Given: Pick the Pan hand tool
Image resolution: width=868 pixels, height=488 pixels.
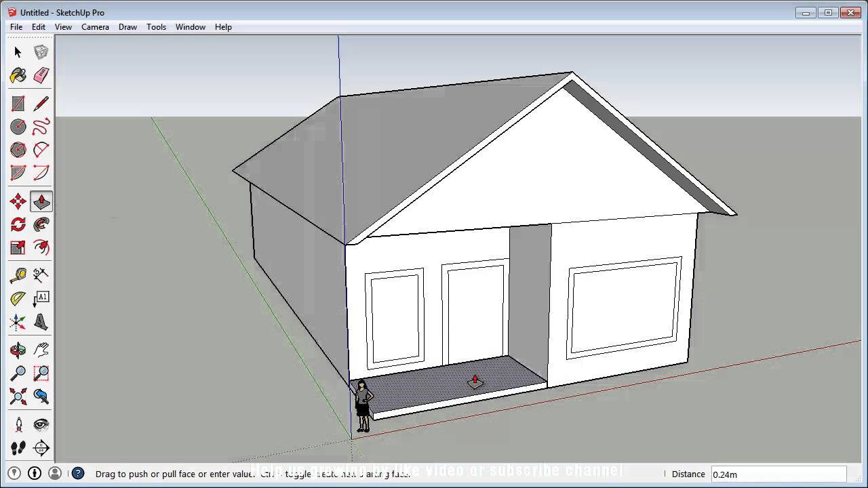Looking at the screenshot, I should [41, 350].
